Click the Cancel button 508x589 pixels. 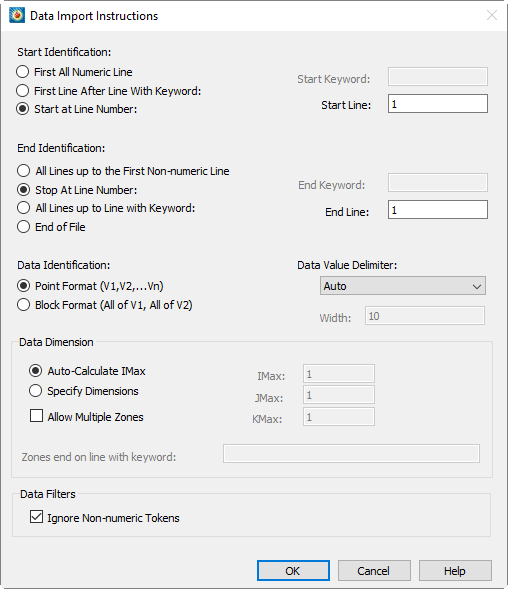coord(374,571)
